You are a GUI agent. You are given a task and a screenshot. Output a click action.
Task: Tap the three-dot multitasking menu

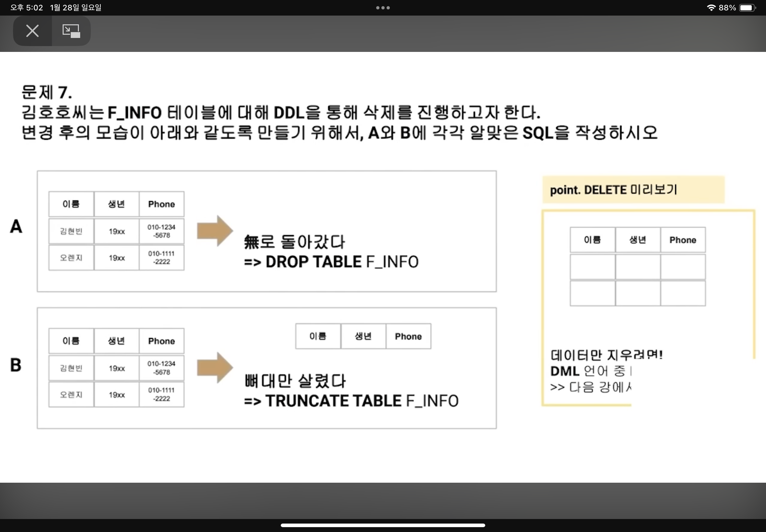[383, 8]
